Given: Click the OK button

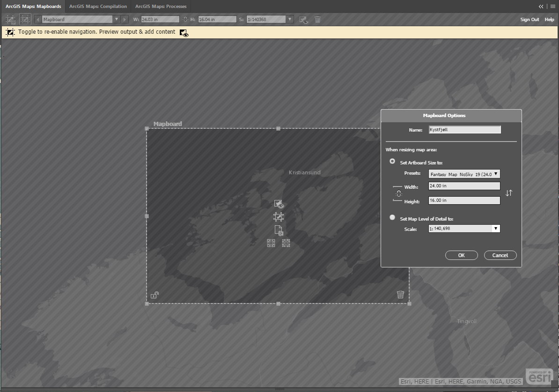Looking at the screenshot, I should click(461, 255).
